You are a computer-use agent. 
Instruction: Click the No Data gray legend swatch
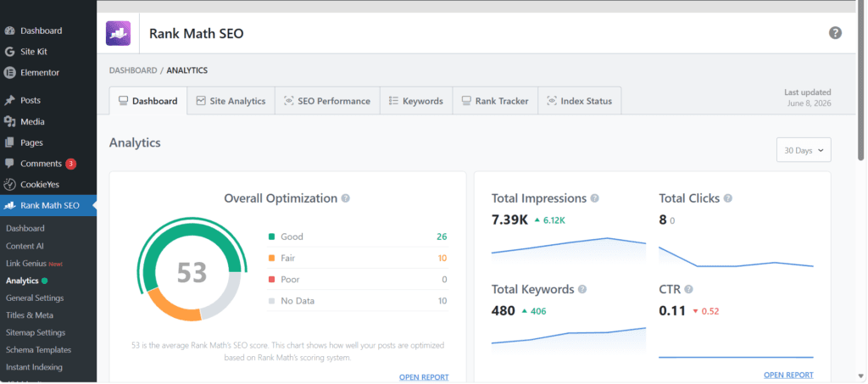click(x=272, y=301)
